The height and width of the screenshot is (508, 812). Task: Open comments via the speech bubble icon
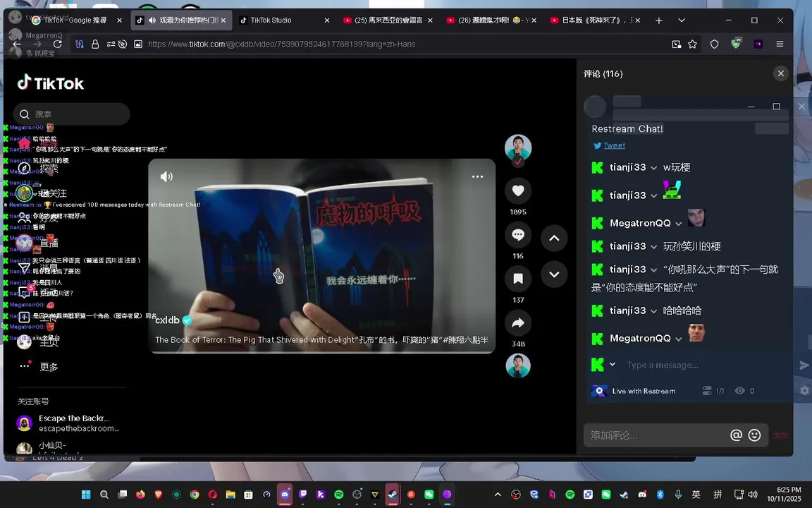coord(518,235)
